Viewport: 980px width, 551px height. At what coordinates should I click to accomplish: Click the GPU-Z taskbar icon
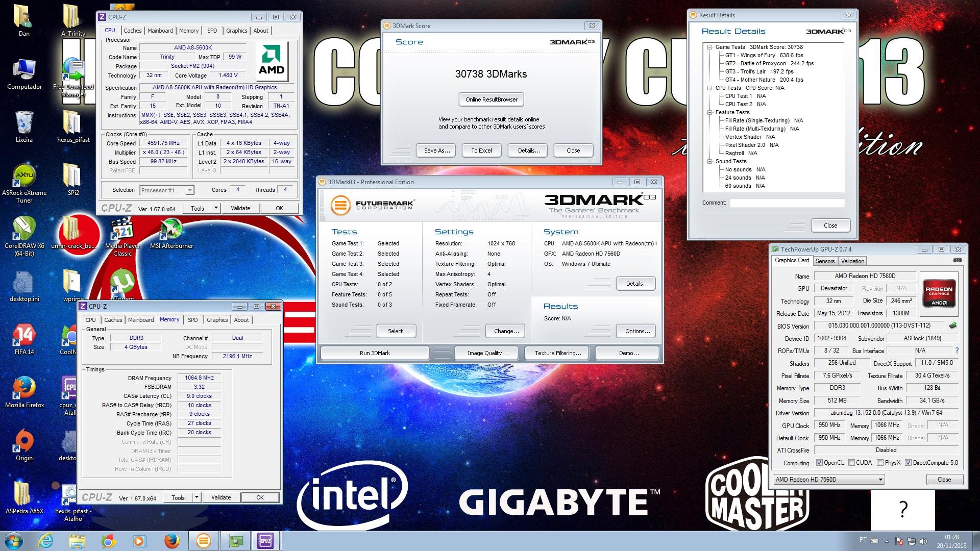[235, 541]
